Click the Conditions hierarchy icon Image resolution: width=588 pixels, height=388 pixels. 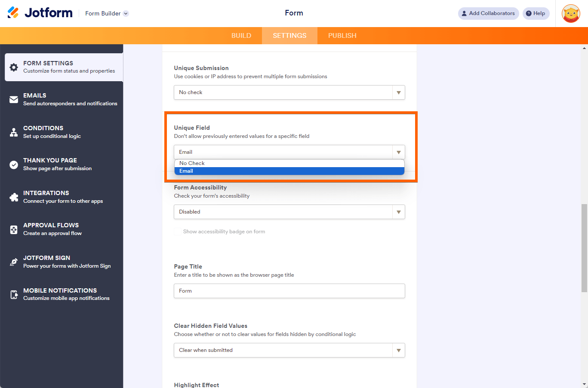14,132
